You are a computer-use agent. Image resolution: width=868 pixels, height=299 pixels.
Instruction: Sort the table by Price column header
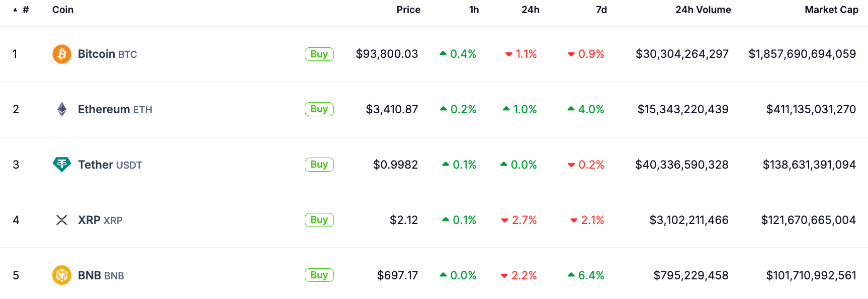408,10
